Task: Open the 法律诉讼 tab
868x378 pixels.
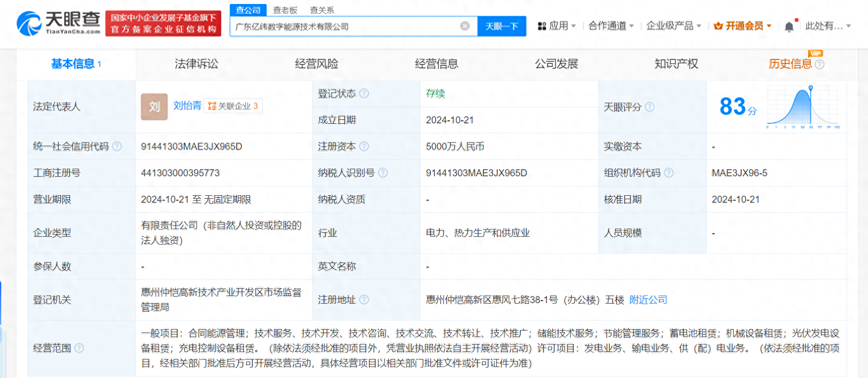Action: pyautogui.click(x=196, y=64)
